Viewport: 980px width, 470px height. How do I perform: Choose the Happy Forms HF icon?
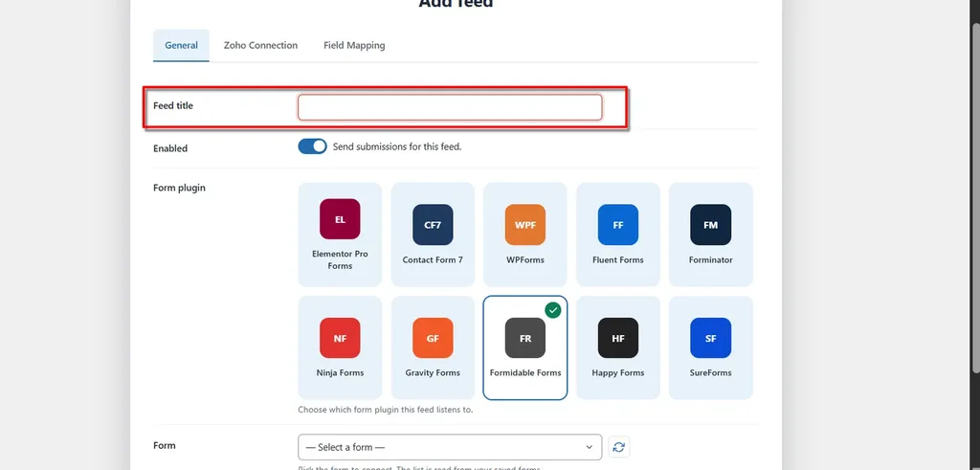[617, 338]
